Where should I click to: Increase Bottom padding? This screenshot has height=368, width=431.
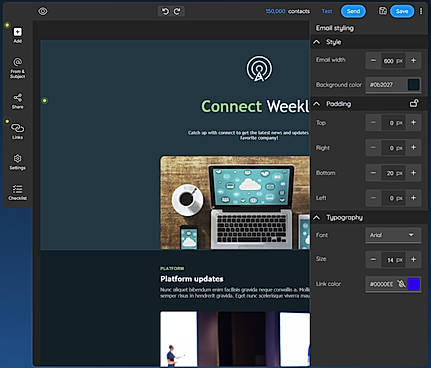point(413,173)
